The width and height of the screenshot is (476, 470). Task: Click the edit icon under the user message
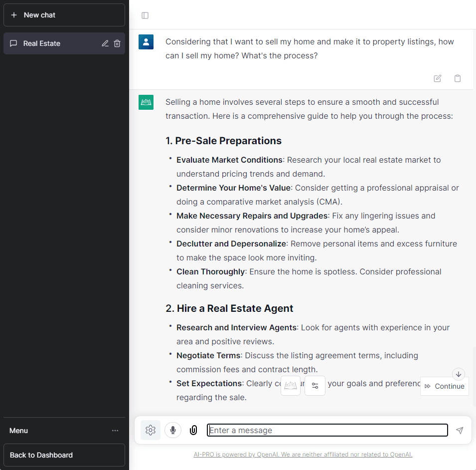[437, 78]
